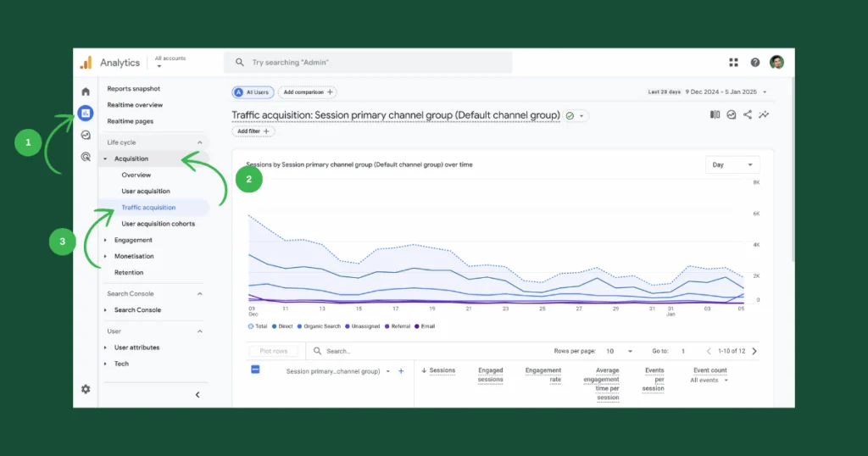Open the Home icon in left rail
Viewport: 868px width, 456px height.
86,92
